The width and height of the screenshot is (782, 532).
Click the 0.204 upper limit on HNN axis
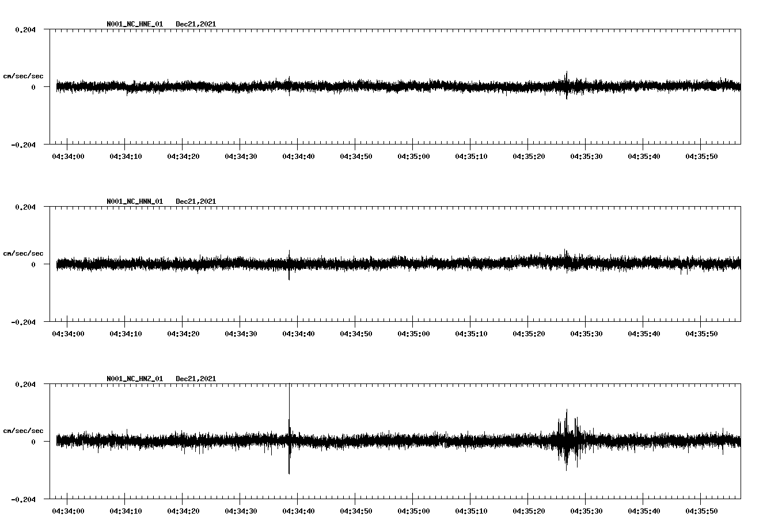(25, 207)
